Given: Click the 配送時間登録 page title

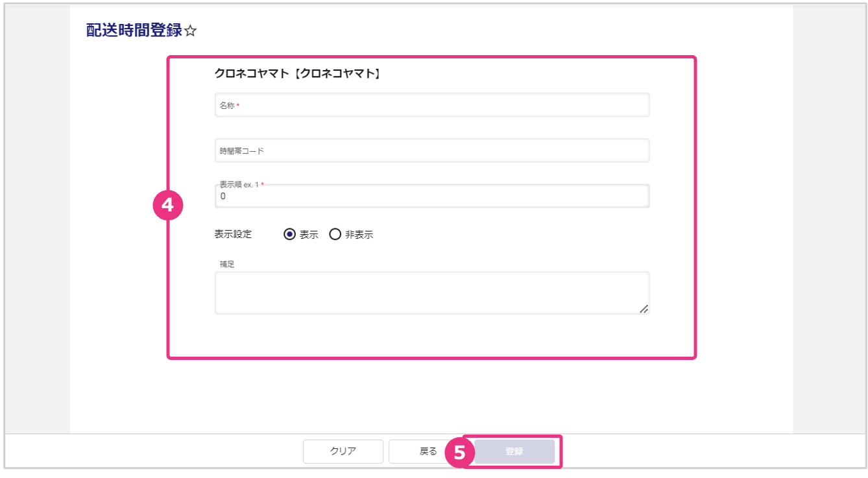Looking at the screenshot, I should point(134,30).
